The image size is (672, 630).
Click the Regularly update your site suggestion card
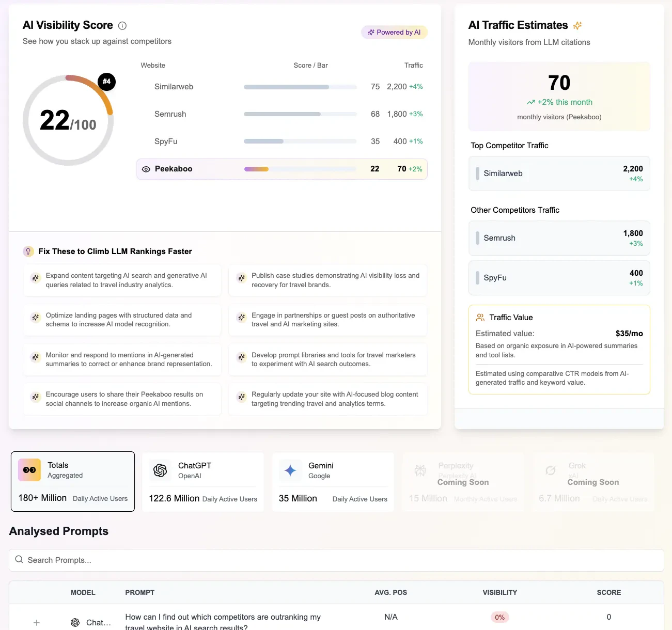tap(328, 399)
